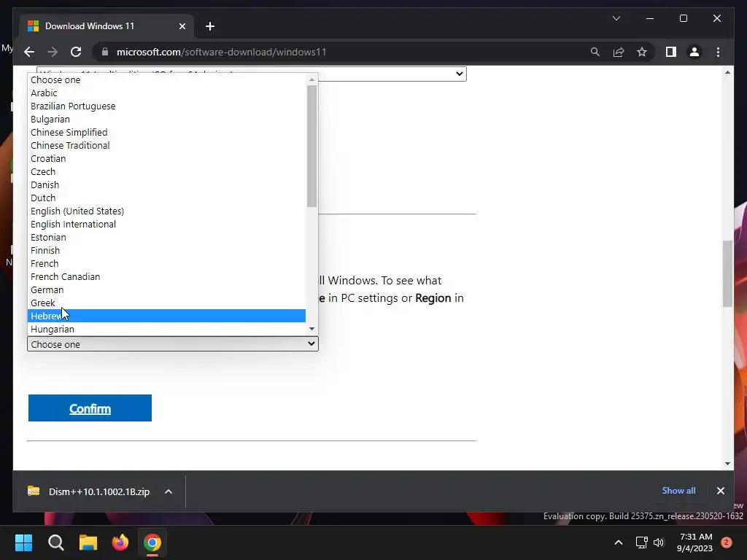Open a new browser tab

pos(210,26)
